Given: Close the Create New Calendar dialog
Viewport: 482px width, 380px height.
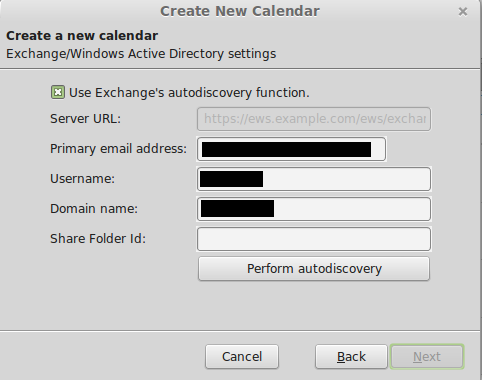Looking at the screenshot, I should 463,12.
